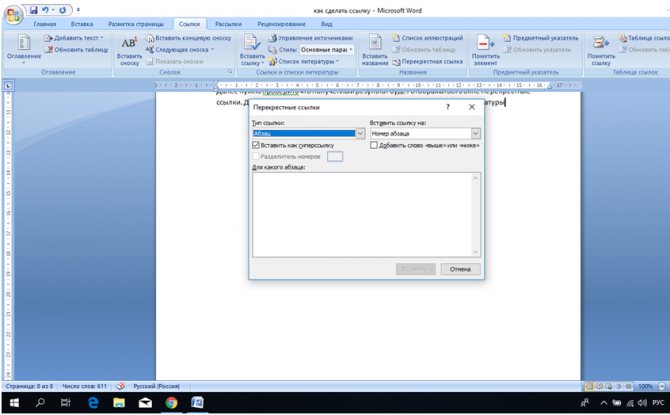Switch to Вставка ribbon tab

click(82, 24)
